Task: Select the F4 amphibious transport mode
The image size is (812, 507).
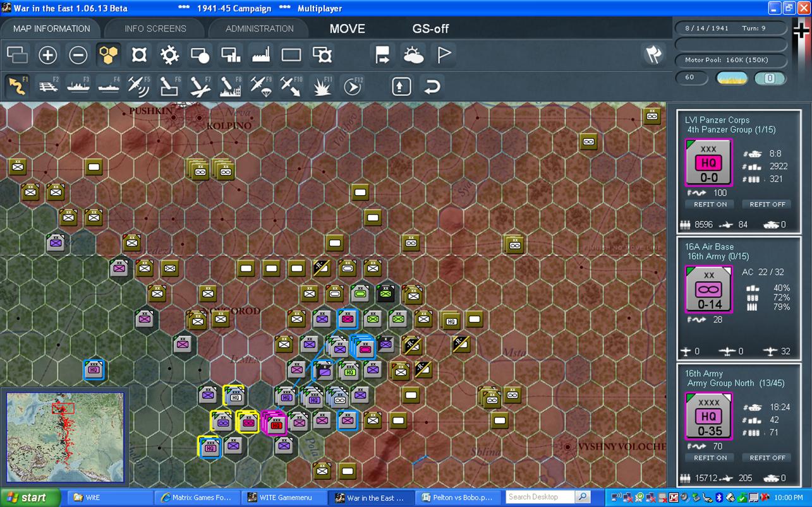Action: coord(109,86)
